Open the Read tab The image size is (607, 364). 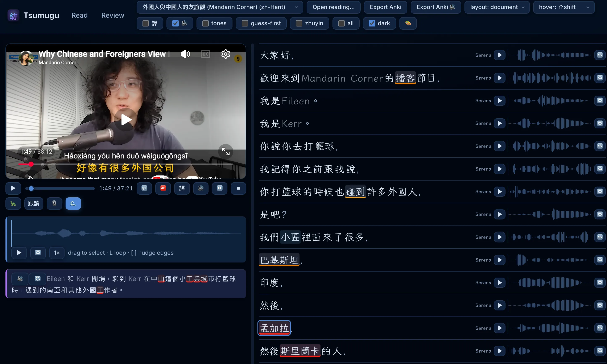(x=79, y=16)
